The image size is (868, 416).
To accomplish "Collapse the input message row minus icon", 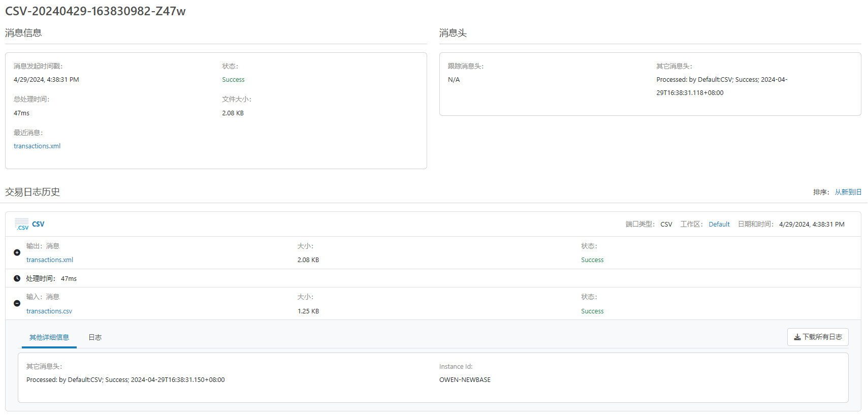I will 17,303.
